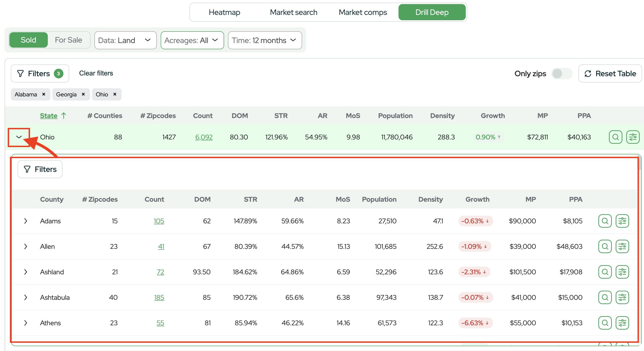Click the magnifier icon for Athens county
Image resolution: width=644 pixels, height=351 pixels.
pos(605,323)
